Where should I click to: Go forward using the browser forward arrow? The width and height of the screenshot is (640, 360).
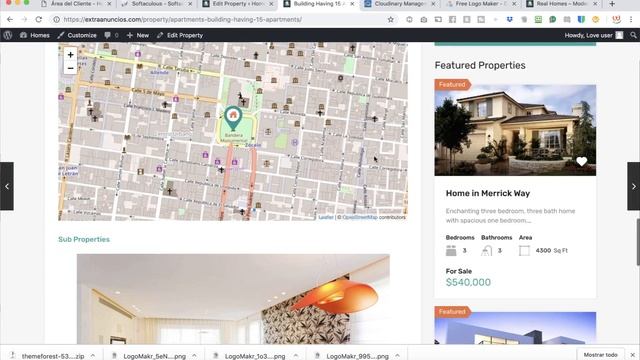(24, 20)
